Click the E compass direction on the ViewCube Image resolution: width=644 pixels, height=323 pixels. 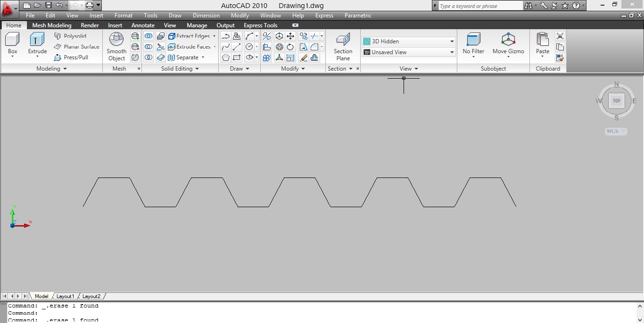(x=634, y=101)
